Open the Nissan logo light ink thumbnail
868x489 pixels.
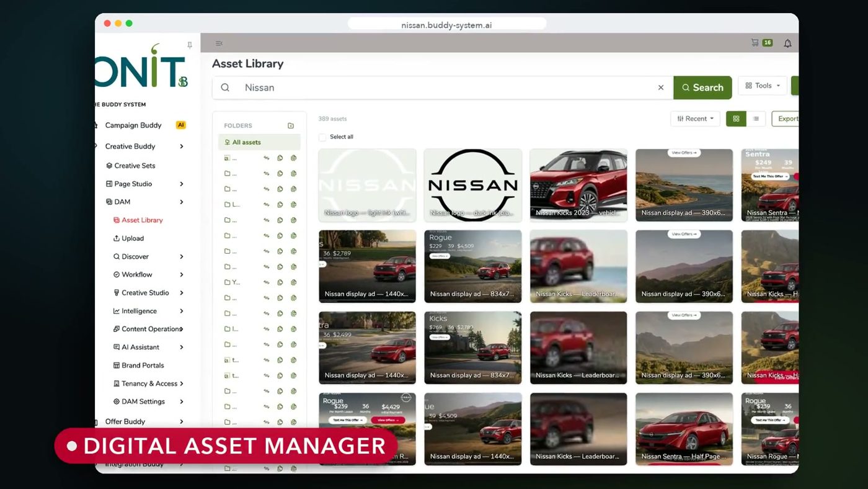[367, 185]
